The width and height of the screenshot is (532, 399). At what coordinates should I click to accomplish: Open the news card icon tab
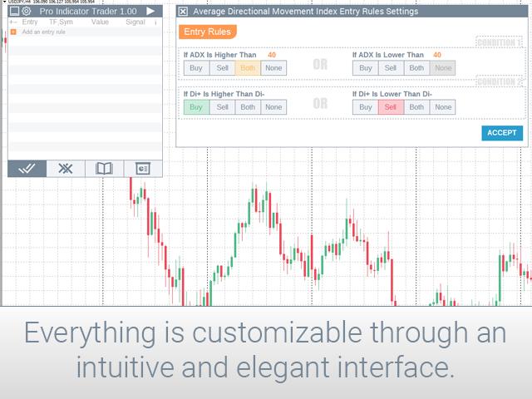pyautogui.click(x=143, y=168)
